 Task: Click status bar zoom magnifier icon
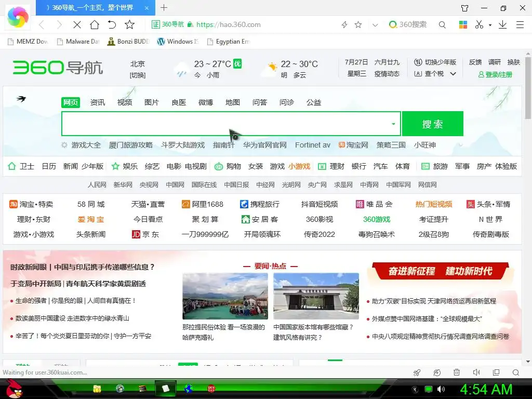point(516,373)
